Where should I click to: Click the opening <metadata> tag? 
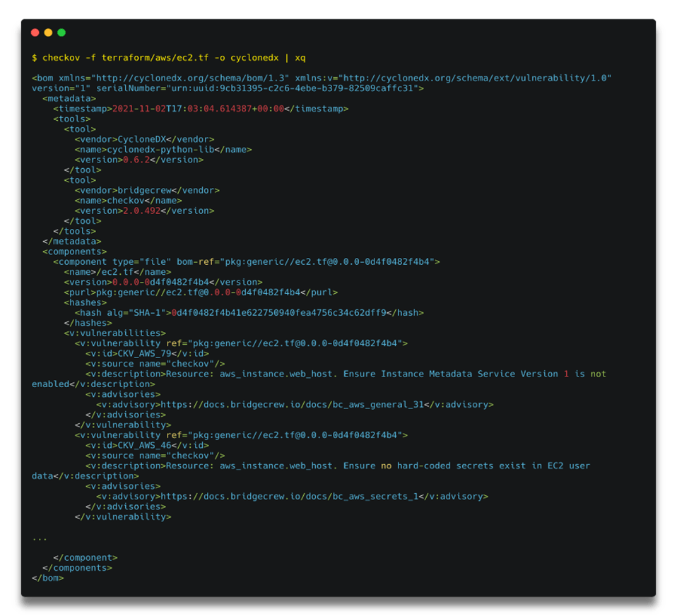[69, 99]
